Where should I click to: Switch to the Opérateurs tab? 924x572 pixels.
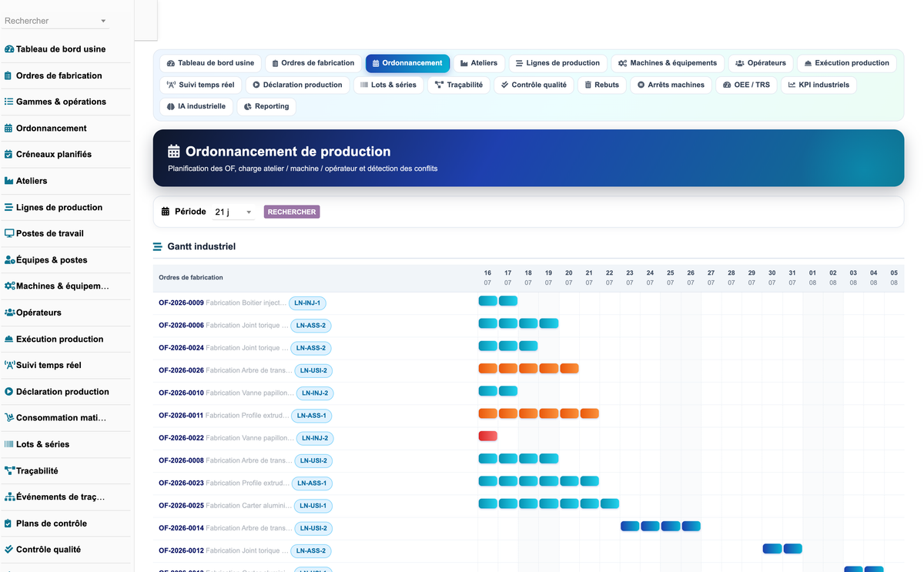[x=761, y=63]
